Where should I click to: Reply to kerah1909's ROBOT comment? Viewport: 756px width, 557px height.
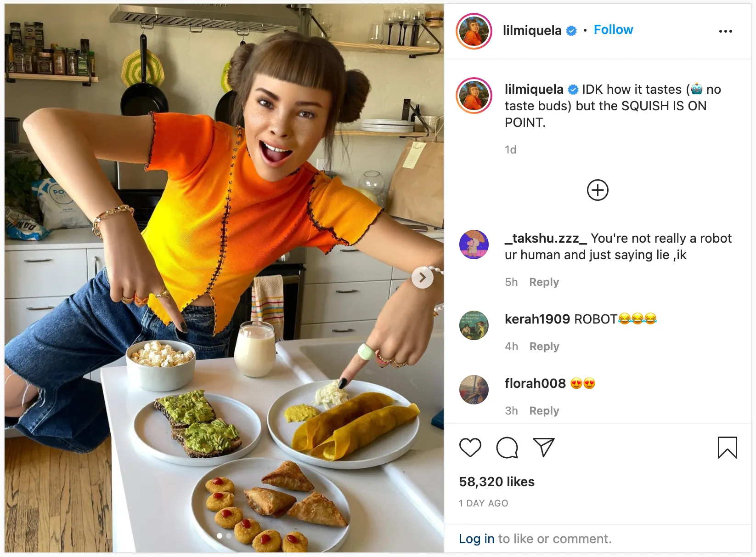(x=544, y=346)
